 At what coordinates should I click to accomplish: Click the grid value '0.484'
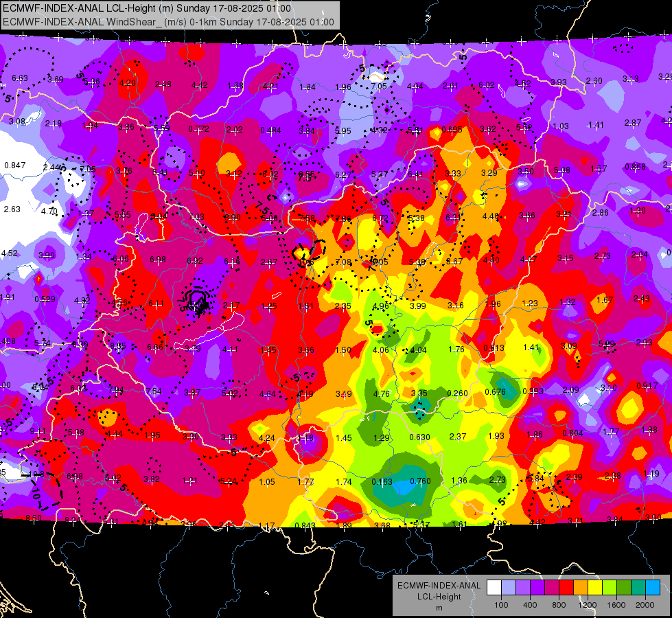point(271,130)
